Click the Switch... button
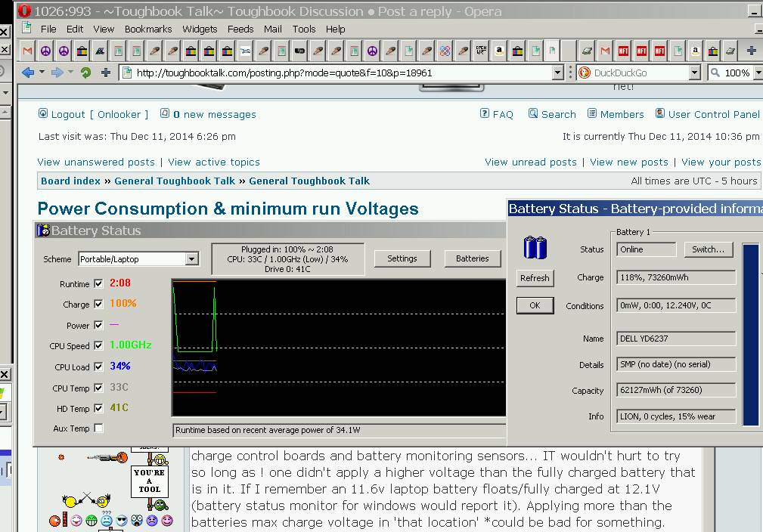Image resolution: width=763 pixels, height=532 pixels. tap(708, 249)
